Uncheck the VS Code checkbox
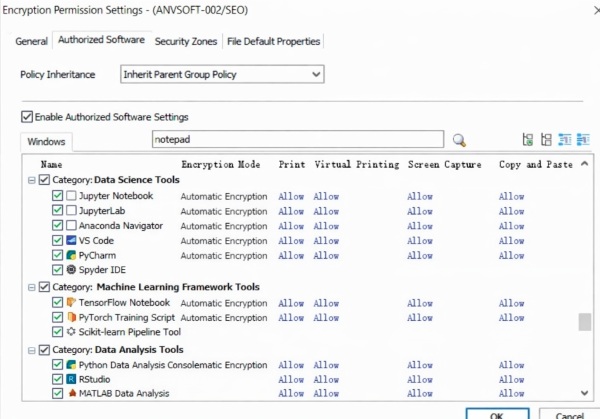Viewport: 600px width, 419px height. tap(57, 240)
